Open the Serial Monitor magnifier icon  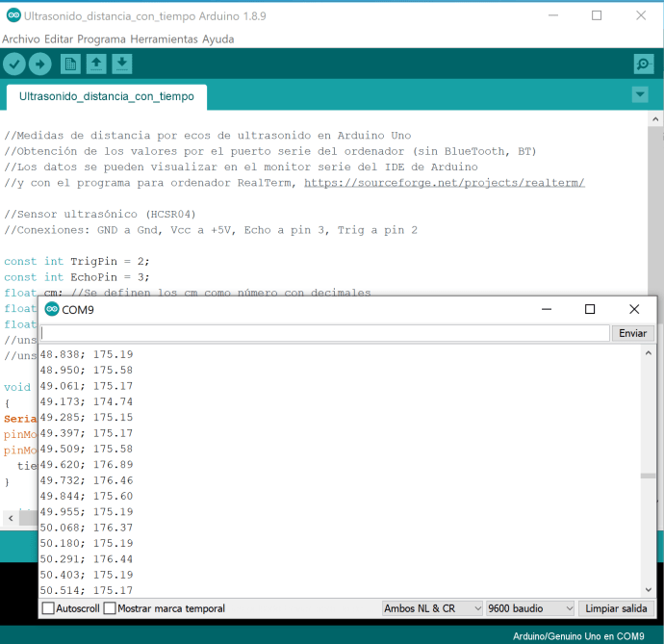click(x=644, y=64)
